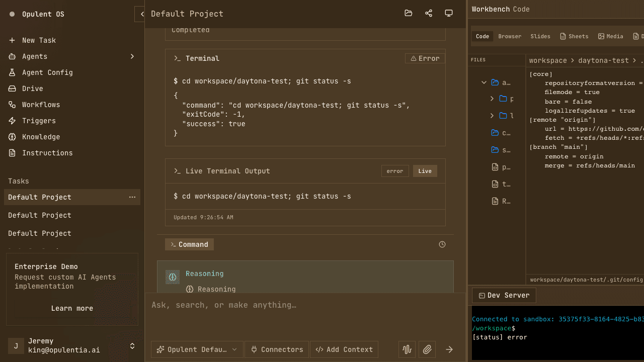Open the Dev Server panel toggle

point(503,295)
